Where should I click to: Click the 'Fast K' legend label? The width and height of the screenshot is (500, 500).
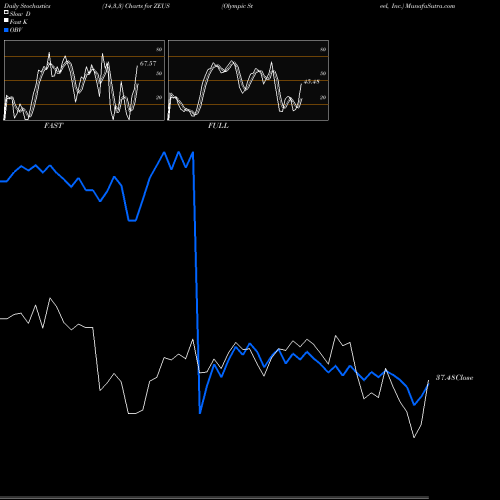pyautogui.click(x=19, y=22)
